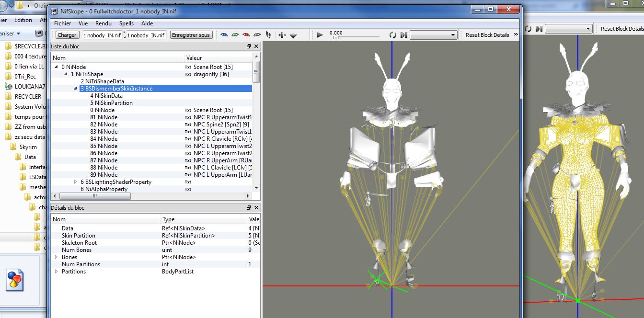The height and width of the screenshot is (318, 644).
Task: Click the blue eye view icon
Action: [x=224, y=35]
